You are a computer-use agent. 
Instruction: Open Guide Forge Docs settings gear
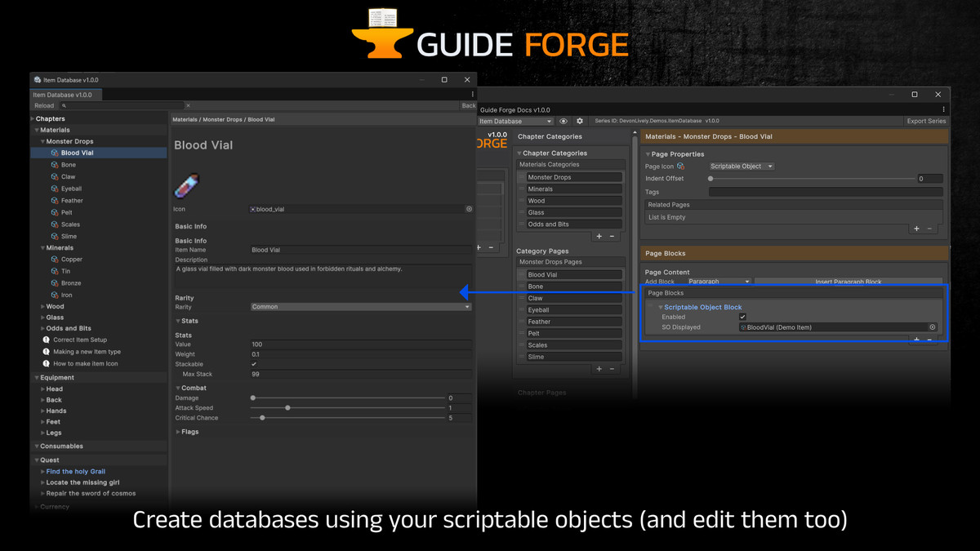tap(580, 121)
